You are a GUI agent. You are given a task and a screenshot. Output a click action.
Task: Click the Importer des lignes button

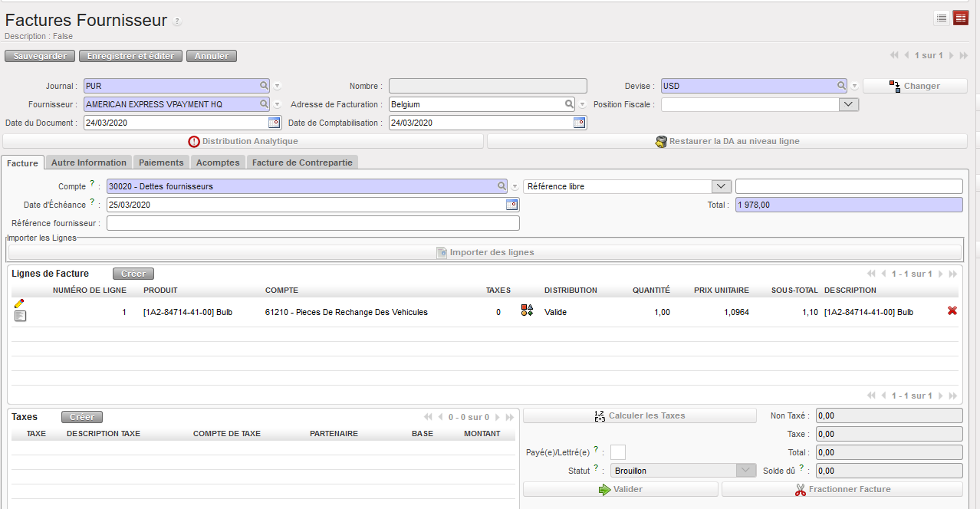pyautogui.click(x=484, y=252)
